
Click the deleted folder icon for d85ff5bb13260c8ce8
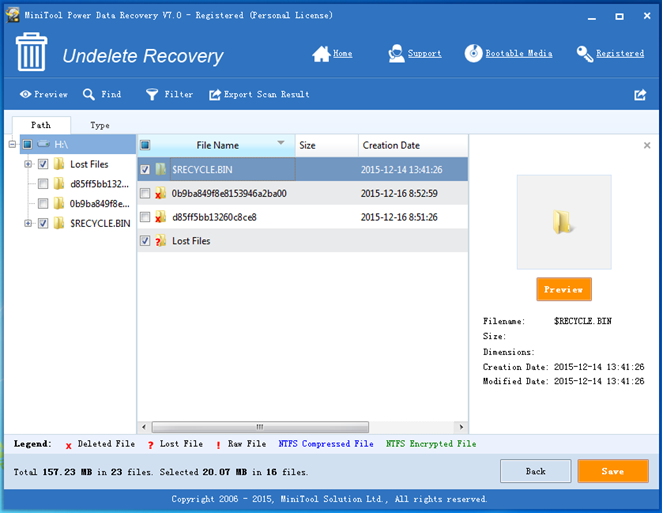[x=160, y=217]
